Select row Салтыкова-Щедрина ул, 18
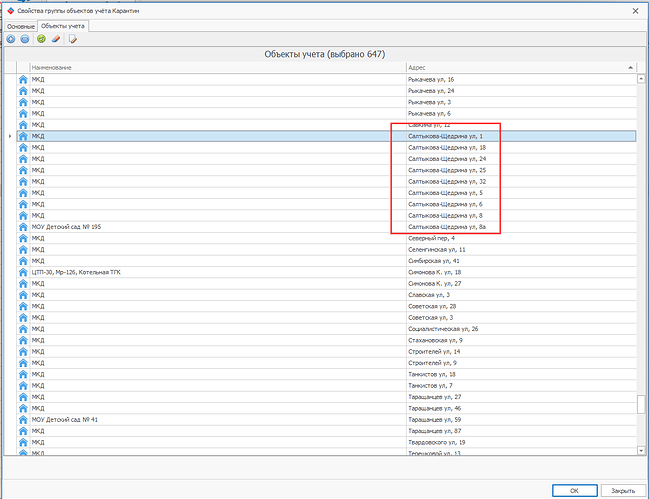649x499 pixels. 327,147
